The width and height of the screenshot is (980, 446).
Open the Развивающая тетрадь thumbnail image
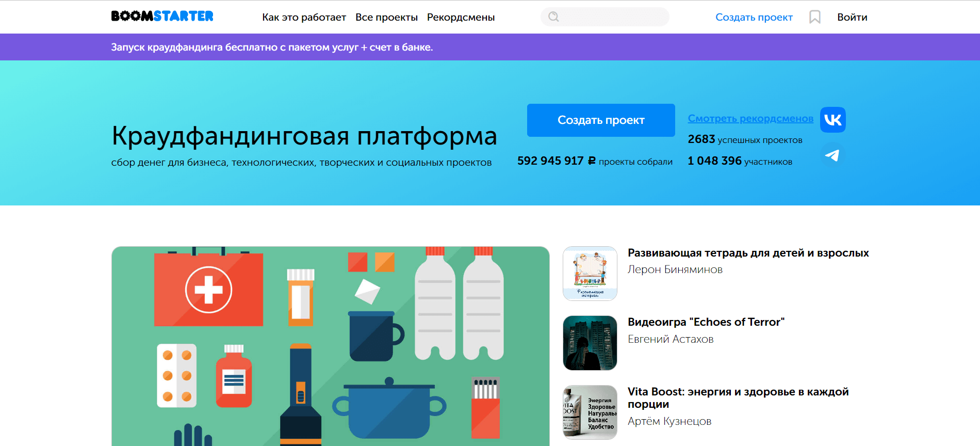point(590,274)
